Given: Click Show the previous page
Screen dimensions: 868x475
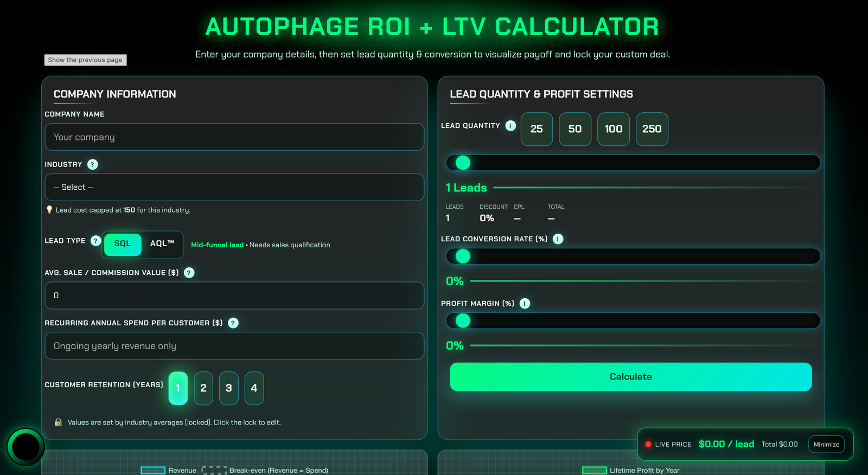Looking at the screenshot, I should pyautogui.click(x=85, y=60).
